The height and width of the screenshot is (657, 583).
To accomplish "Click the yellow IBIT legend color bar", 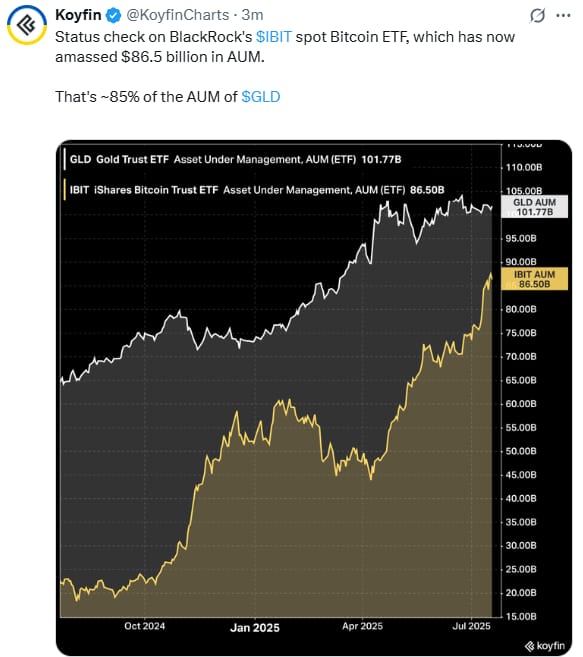I will (65, 190).
